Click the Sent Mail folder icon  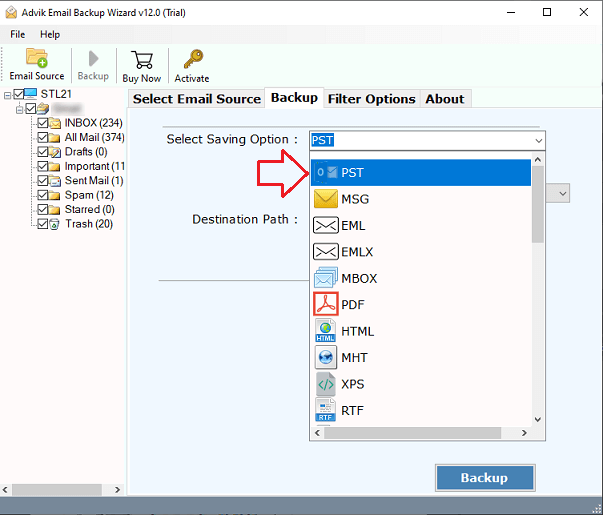(55, 181)
